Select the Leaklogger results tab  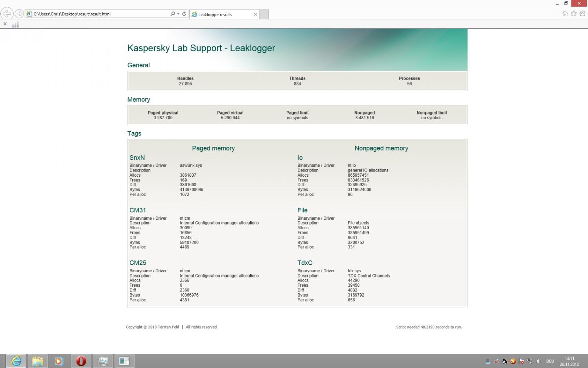pyautogui.click(x=224, y=14)
